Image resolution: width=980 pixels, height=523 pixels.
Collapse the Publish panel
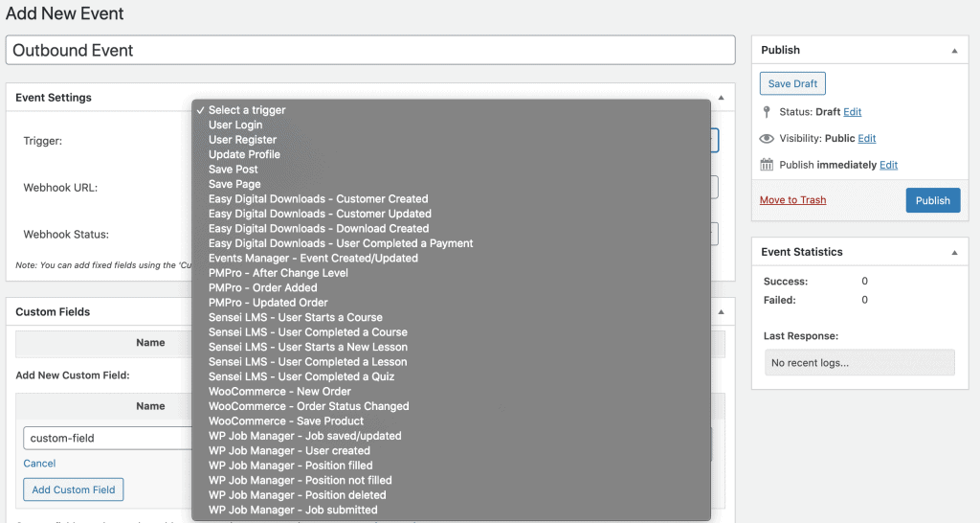pyautogui.click(x=954, y=51)
